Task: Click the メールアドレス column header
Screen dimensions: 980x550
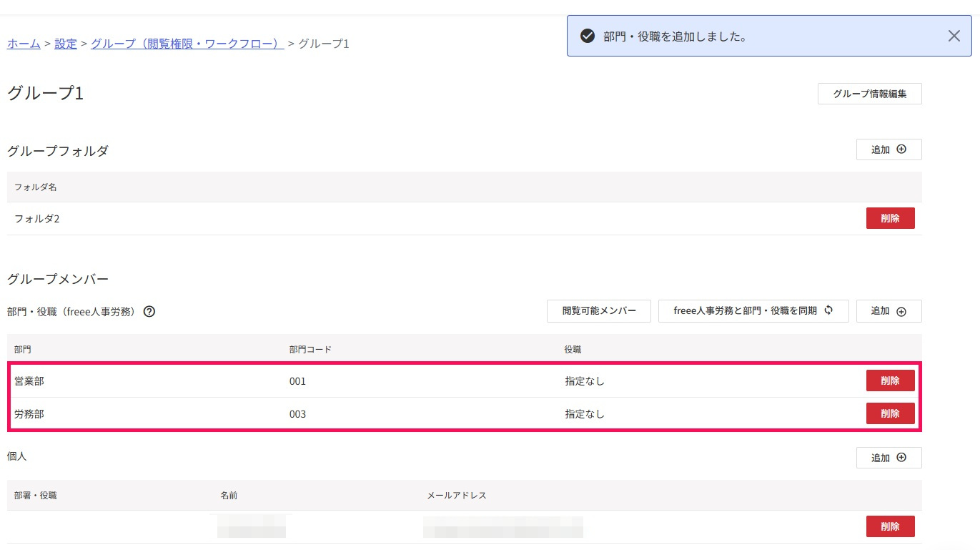Action: click(457, 496)
